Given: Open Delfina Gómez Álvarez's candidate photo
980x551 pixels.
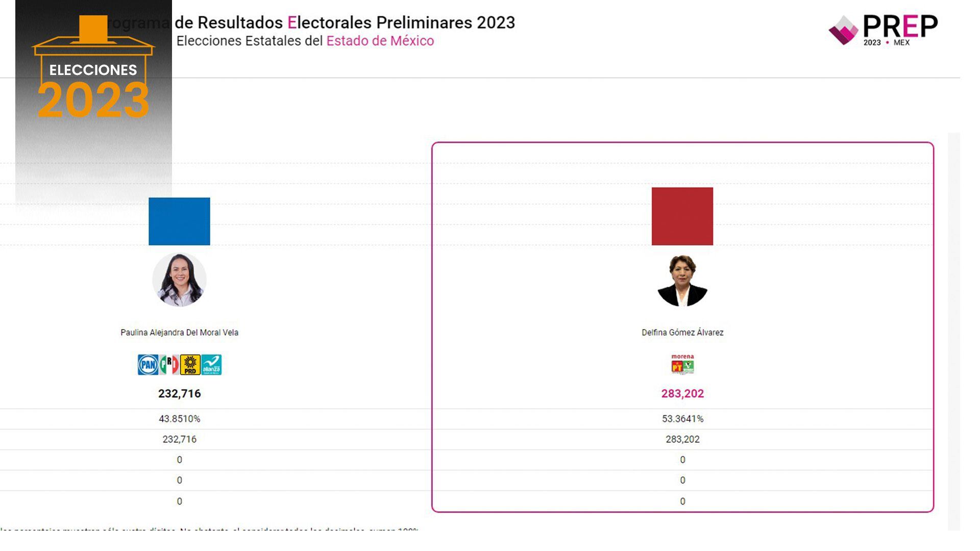Looking at the screenshot, I should point(682,281).
